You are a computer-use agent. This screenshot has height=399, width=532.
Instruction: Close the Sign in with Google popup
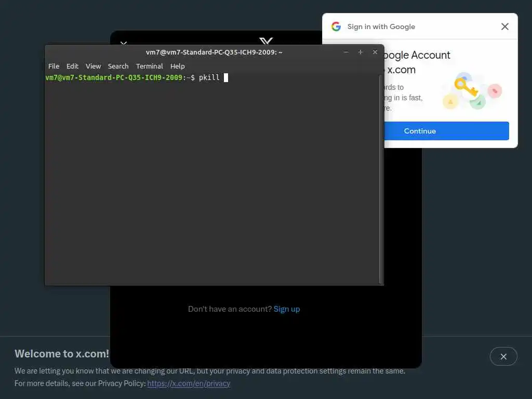[504, 26]
